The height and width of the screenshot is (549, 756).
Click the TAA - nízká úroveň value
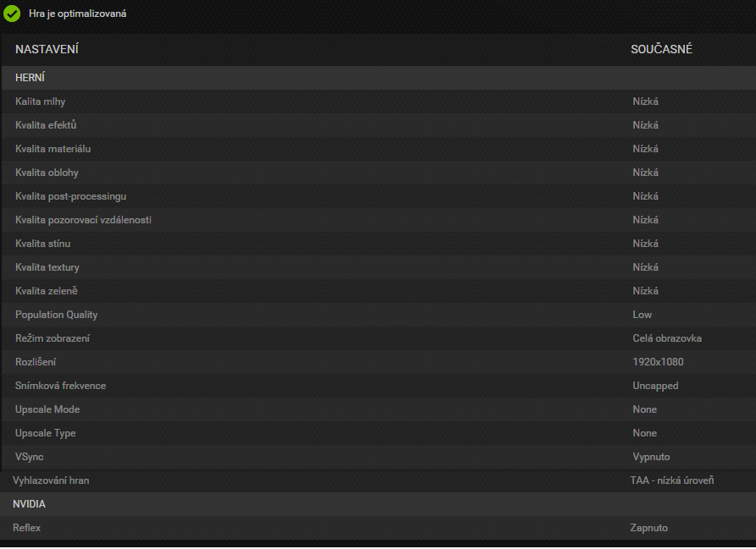(671, 480)
